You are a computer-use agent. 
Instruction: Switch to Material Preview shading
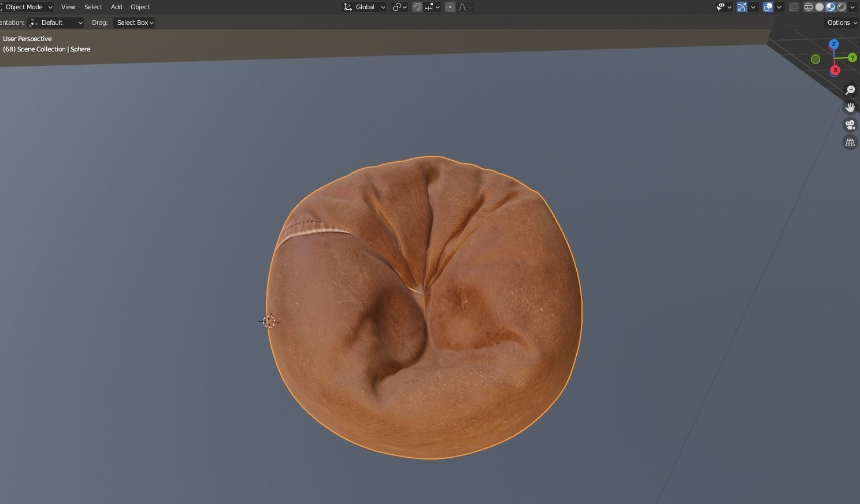(831, 7)
